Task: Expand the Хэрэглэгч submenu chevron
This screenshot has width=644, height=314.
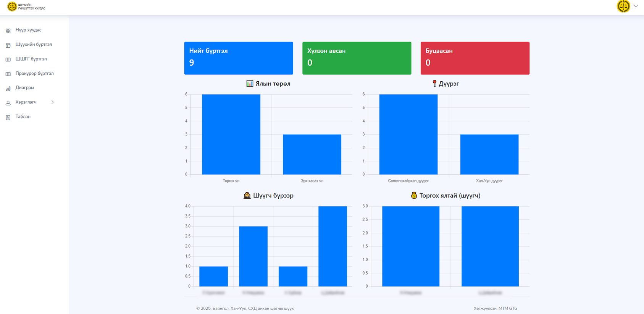Action: click(53, 102)
